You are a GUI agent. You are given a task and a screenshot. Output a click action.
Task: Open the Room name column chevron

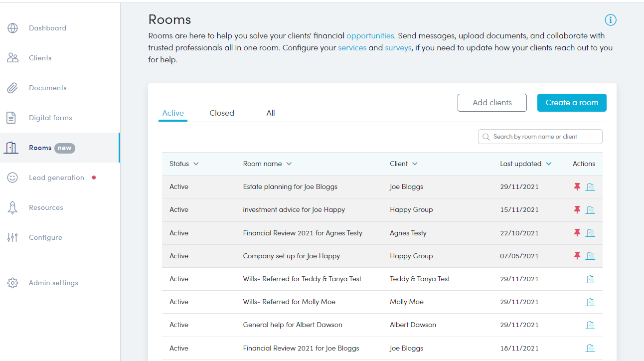289,164
